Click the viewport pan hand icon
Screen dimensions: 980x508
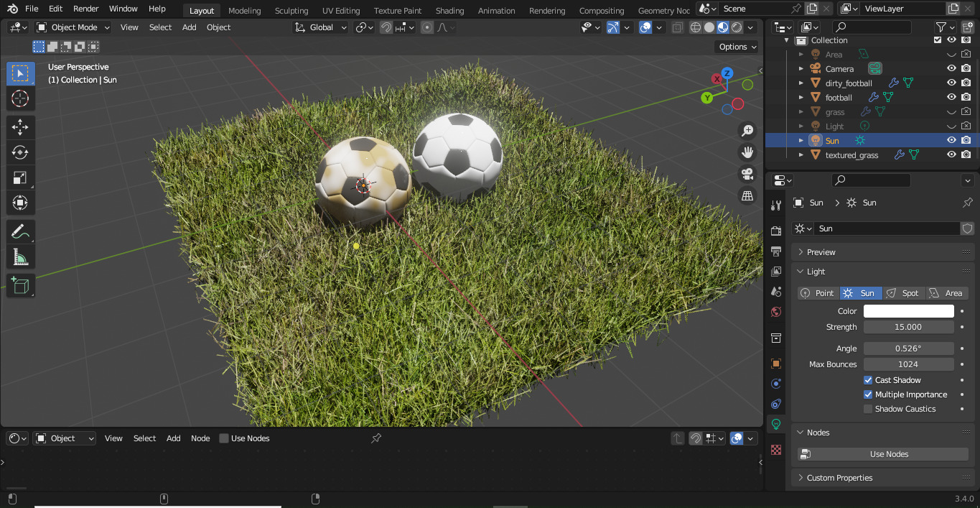747,152
